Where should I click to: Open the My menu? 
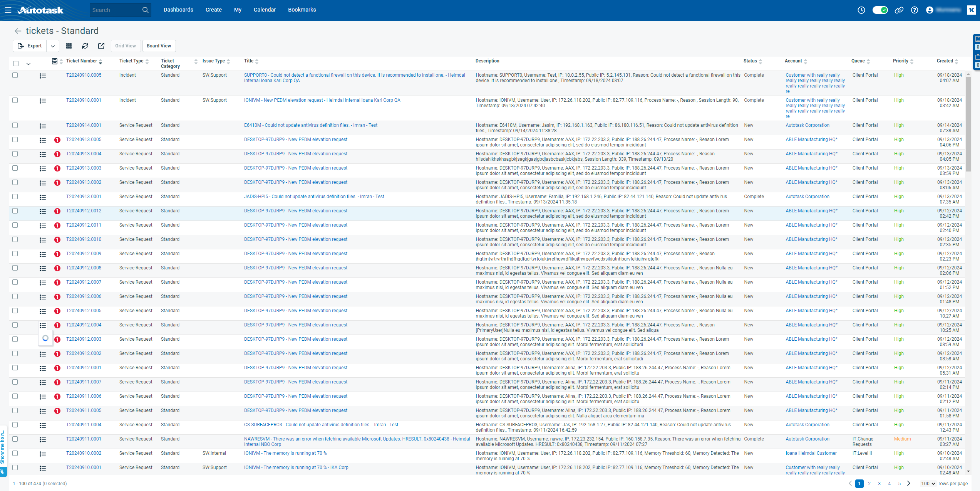[x=238, y=10]
